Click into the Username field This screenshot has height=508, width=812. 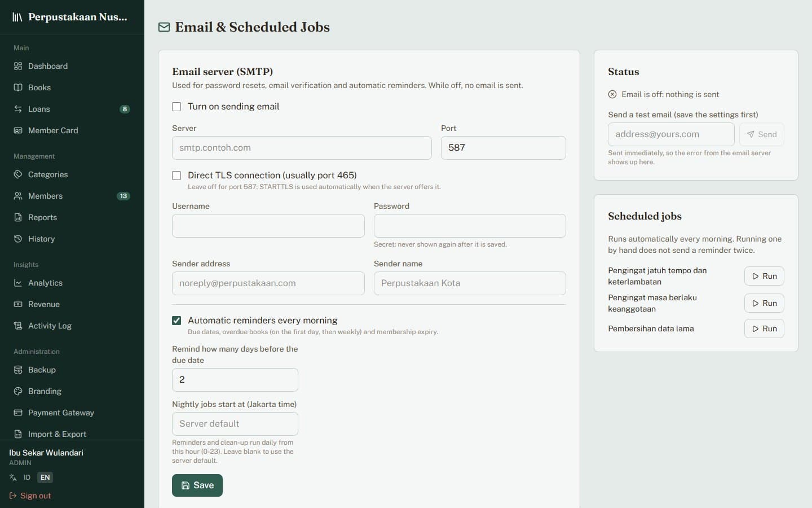point(268,226)
